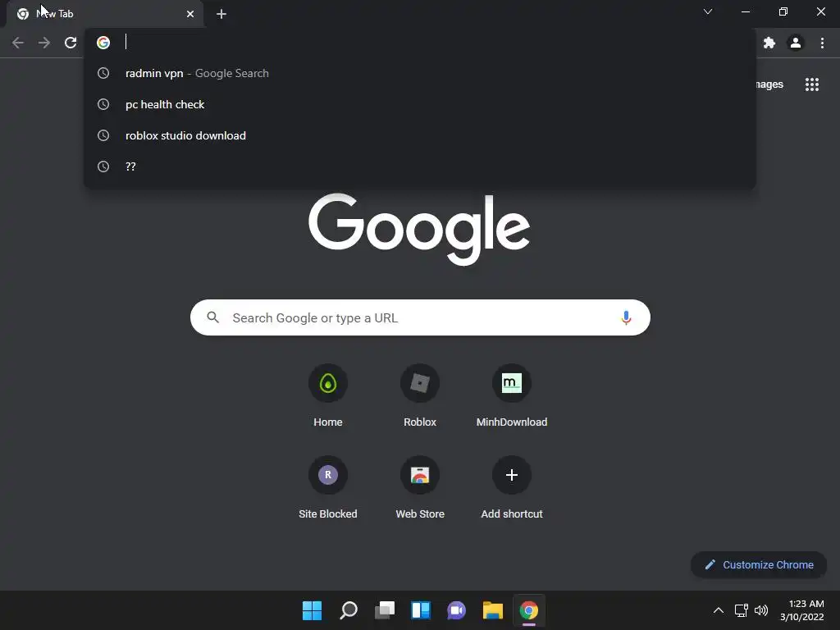Choose the radmin vpn suggestion
Screen dimensions: 840x630
(x=419, y=73)
